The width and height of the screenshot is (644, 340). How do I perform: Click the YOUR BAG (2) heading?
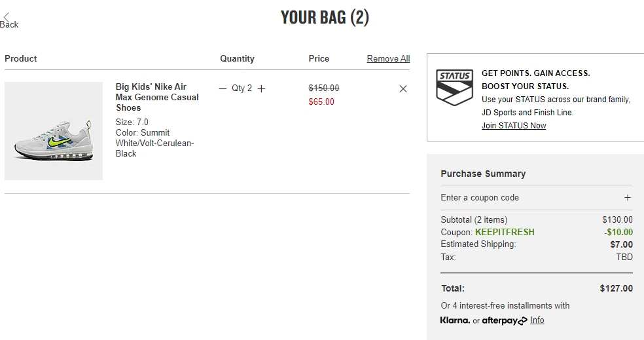(x=325, y=17)
